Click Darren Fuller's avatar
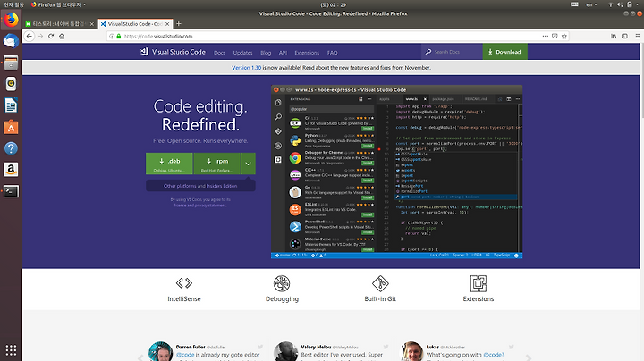The width and height of the screenshot is (644, 361). pos(161,351)
